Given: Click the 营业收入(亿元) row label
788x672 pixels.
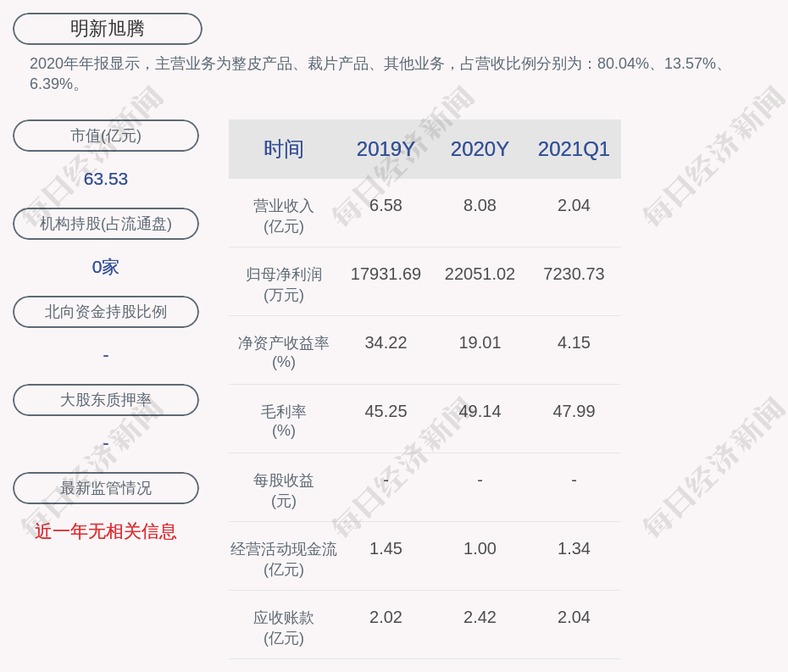Looking at the screenshot, I should coord(283,215).
